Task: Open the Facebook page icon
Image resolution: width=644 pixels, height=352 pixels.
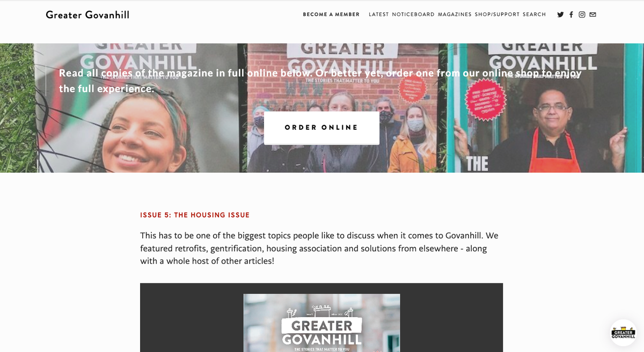Action: click(571, 14)
